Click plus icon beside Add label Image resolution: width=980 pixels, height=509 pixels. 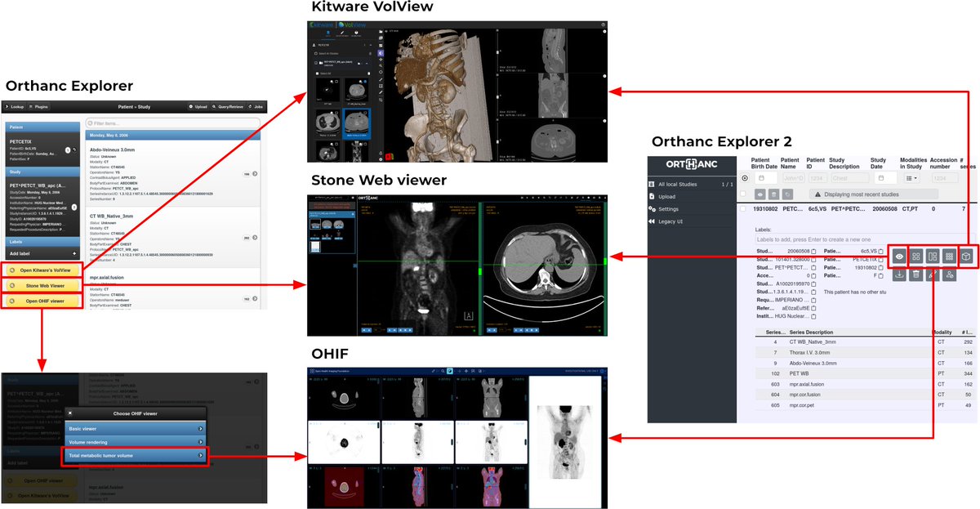tap(74, 254)
